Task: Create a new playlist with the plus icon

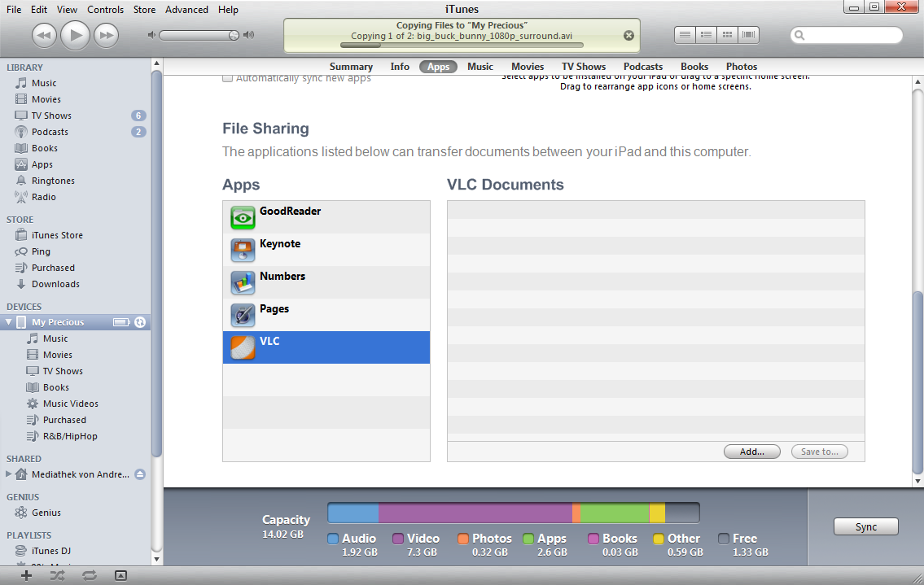Action: click(x=27, y=574)
